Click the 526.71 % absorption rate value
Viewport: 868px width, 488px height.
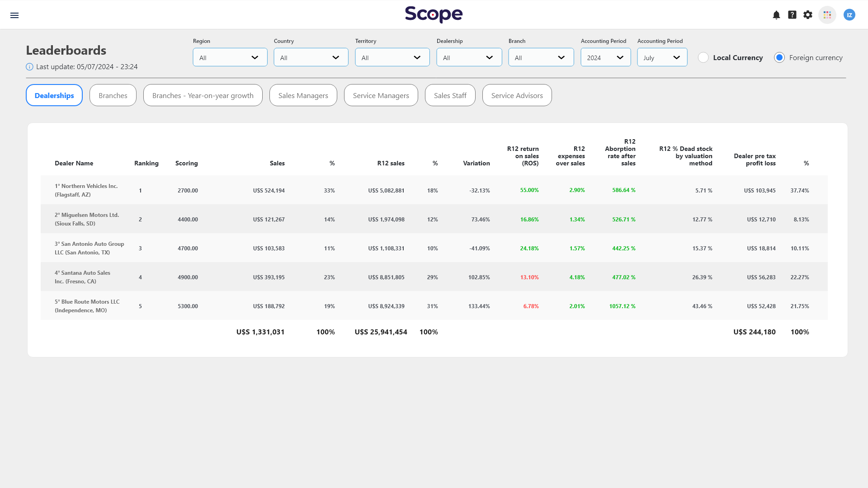(624, 220)
